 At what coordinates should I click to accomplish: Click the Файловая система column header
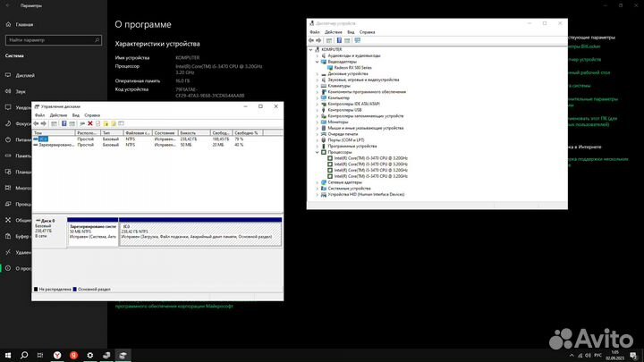coord(138,133)
